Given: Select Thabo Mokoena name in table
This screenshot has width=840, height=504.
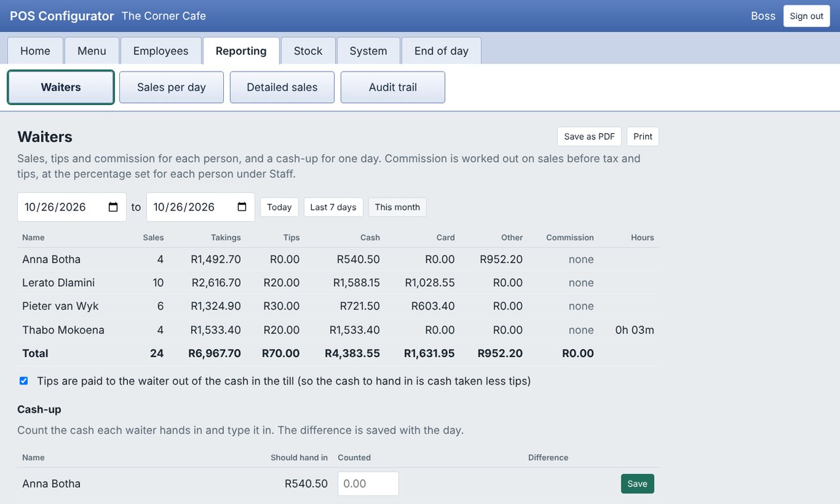Looking at the screenshot, I should coord(63,330).
